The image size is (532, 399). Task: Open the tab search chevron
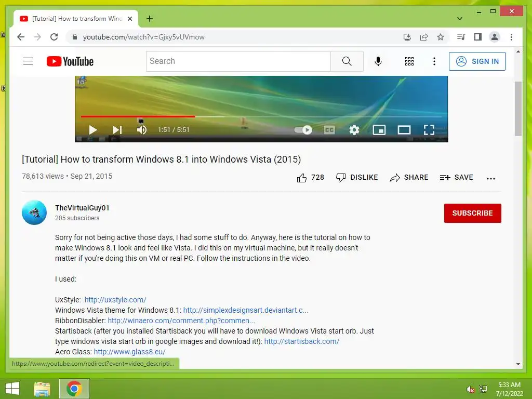[459, 19]
